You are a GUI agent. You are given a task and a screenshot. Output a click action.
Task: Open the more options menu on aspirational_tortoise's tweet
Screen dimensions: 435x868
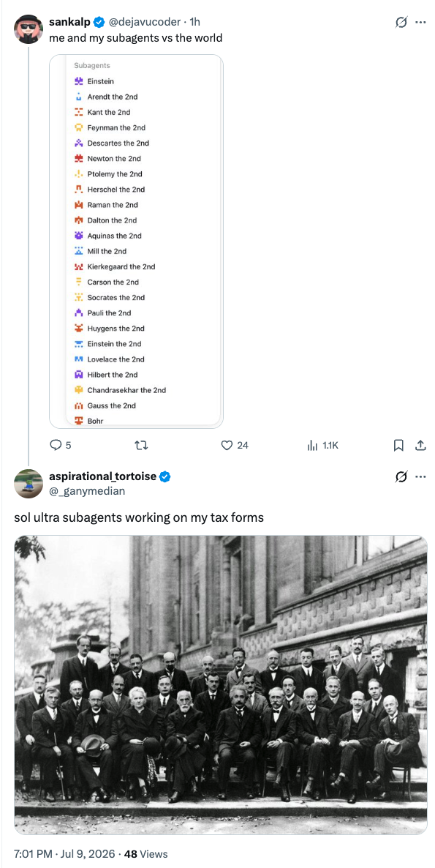click(x=420, y=476)
